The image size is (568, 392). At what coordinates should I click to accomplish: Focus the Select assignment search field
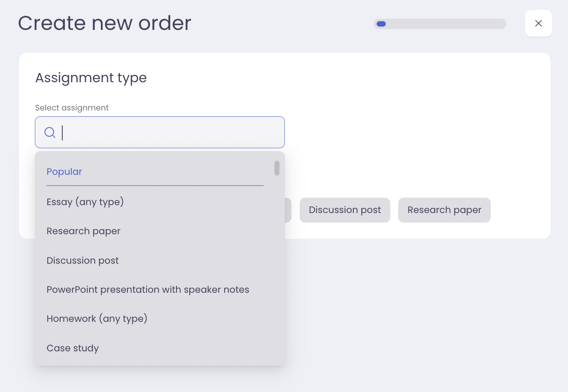click(160, 132)
